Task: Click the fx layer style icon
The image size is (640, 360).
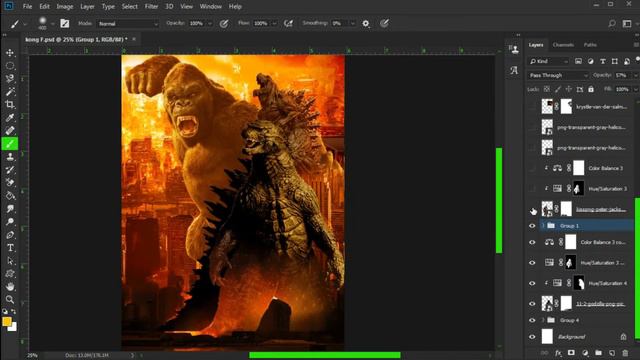Action: click(558, 353)
